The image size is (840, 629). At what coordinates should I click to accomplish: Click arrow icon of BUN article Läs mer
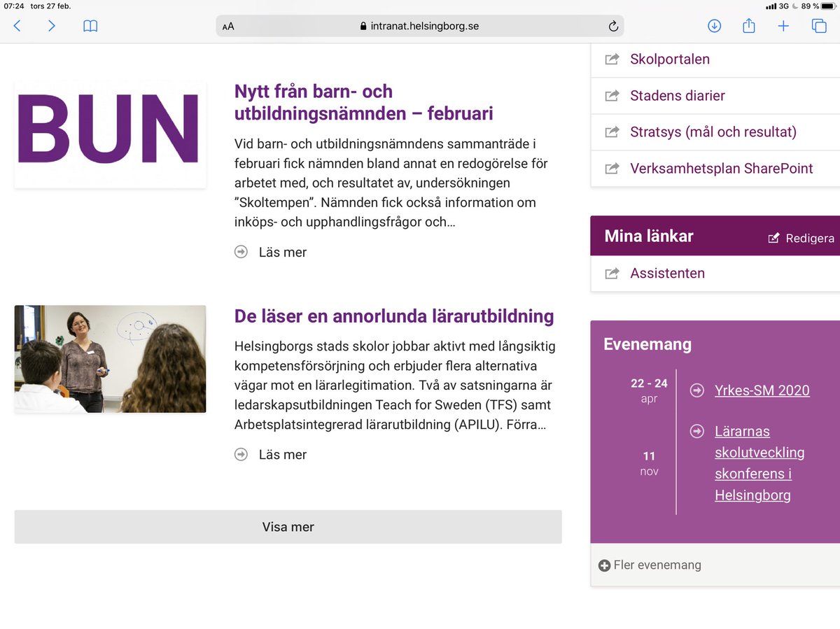click(241, 252)
